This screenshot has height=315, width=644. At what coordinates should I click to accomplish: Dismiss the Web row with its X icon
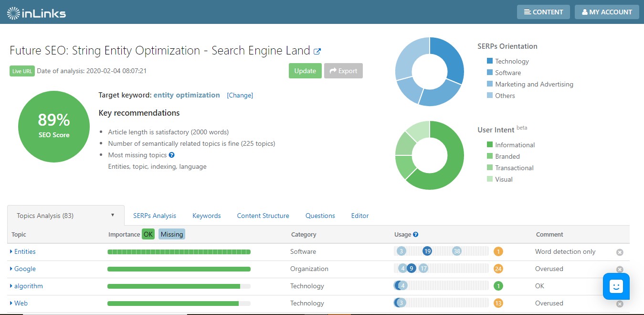click(620, 304)
